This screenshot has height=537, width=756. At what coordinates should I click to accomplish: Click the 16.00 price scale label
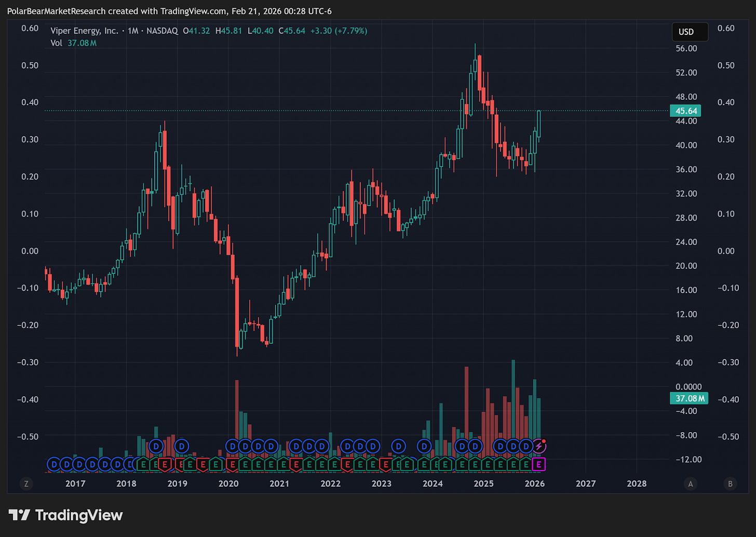coord(686,290)
